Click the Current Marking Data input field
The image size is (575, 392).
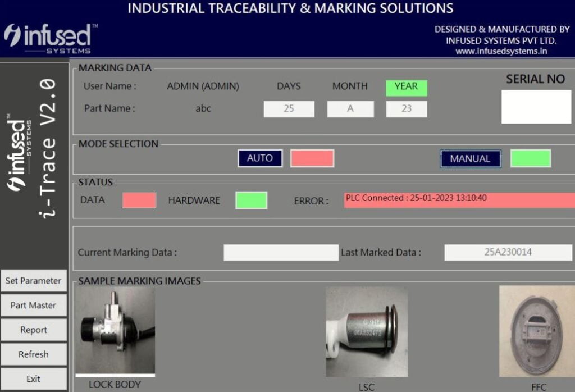281,252
